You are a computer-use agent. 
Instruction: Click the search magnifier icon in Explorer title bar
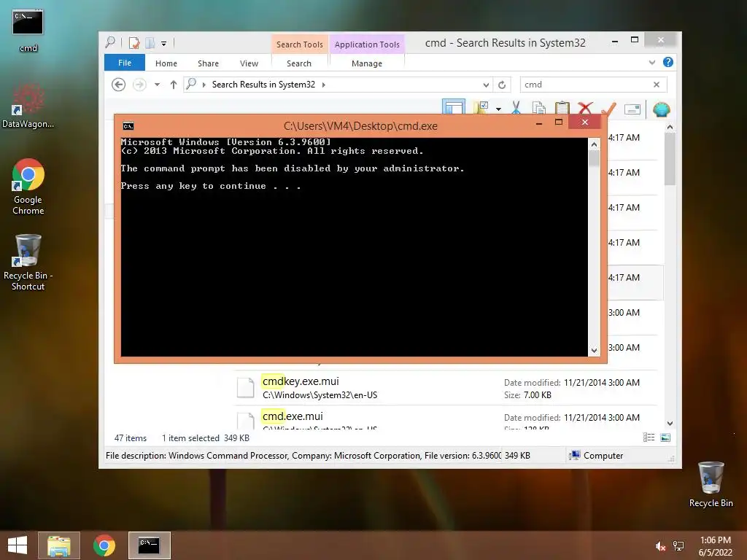click(110, 42)
